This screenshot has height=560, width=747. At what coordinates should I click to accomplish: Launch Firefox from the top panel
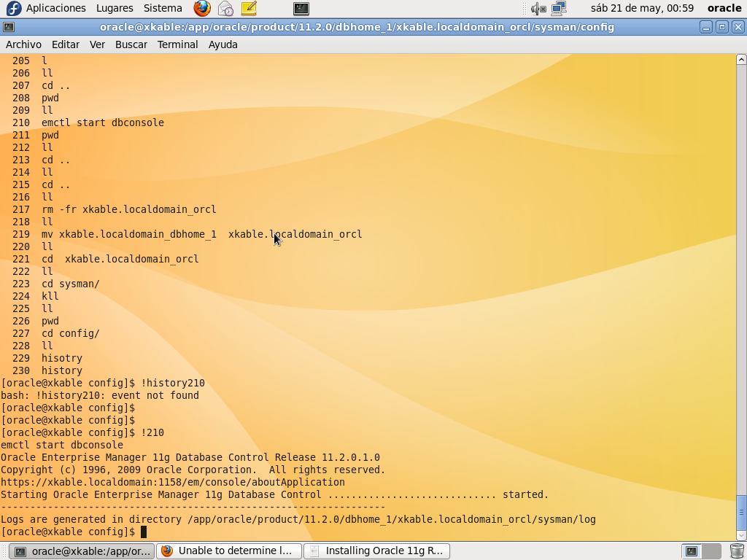pyautogui.click(x=202, y=8)
